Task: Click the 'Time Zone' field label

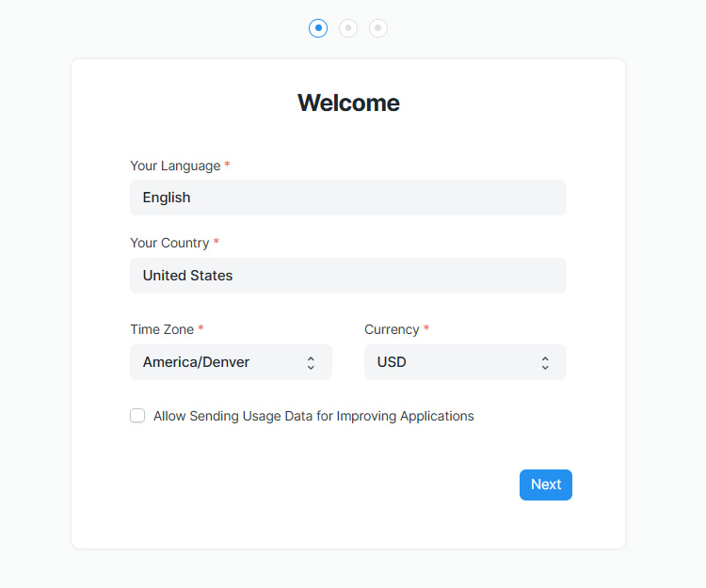Action: click(x=162, y=329)
